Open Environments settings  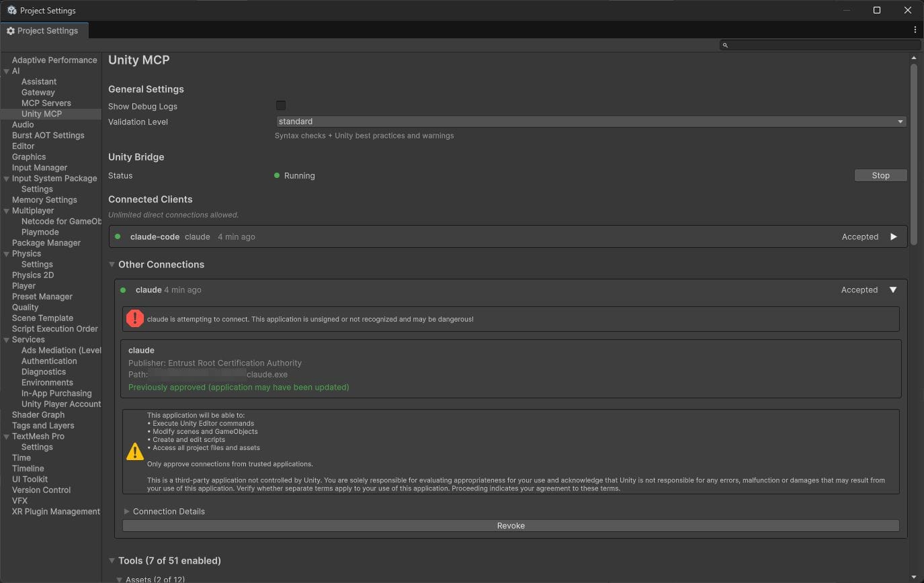tap(47, 382)
